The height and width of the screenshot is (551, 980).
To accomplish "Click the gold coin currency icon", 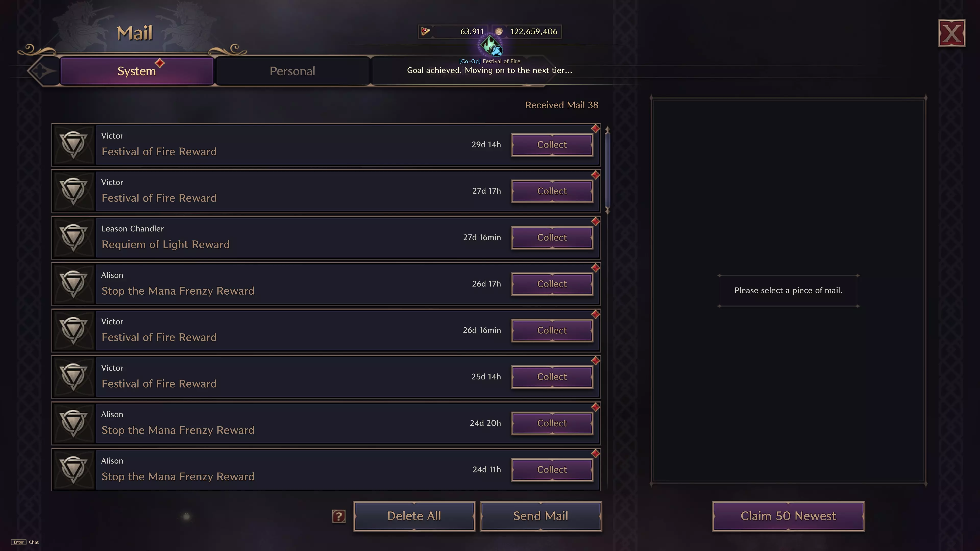I will pyautogui.click(x=499, y=32).
